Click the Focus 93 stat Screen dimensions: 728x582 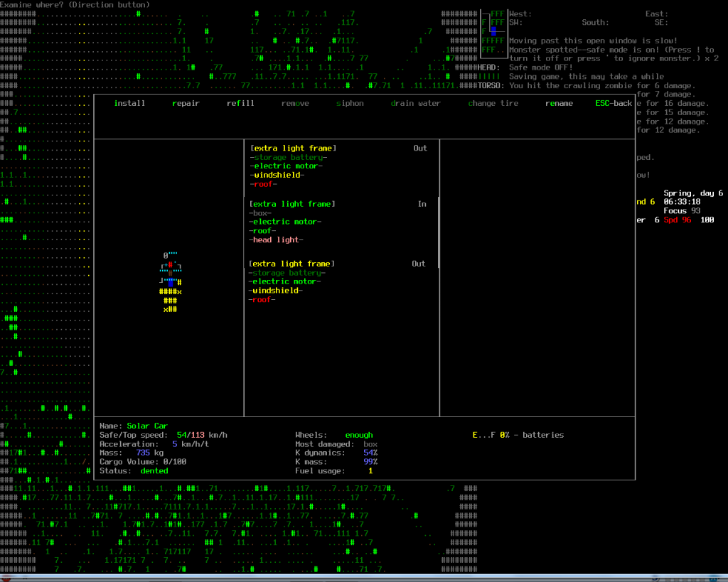[x=682, y=211]
